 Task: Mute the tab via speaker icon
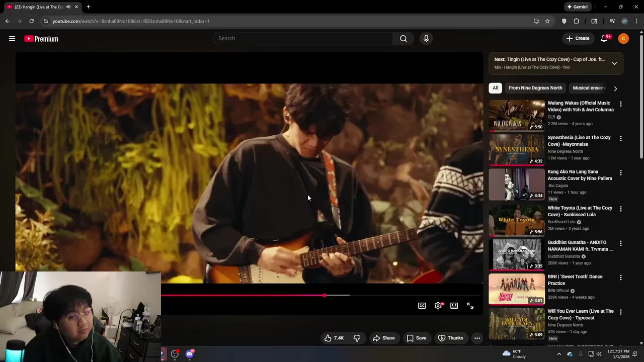68,7
